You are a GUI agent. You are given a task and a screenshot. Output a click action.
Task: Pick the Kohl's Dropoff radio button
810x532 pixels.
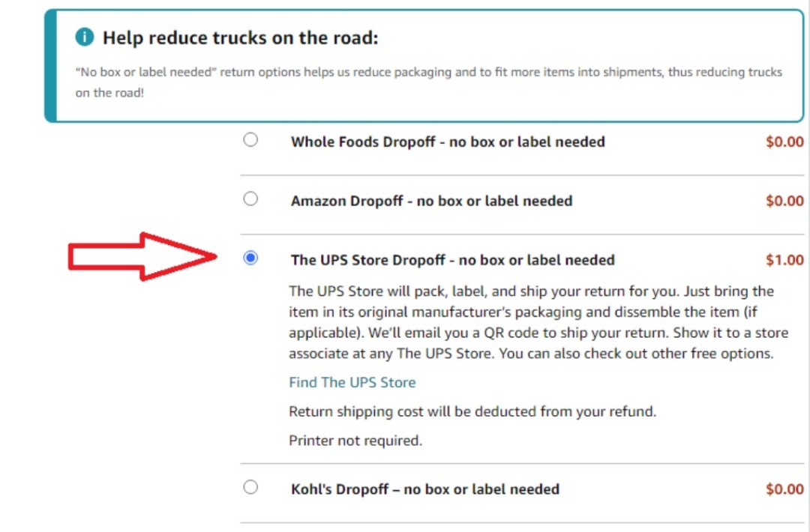tap(250, 488)
